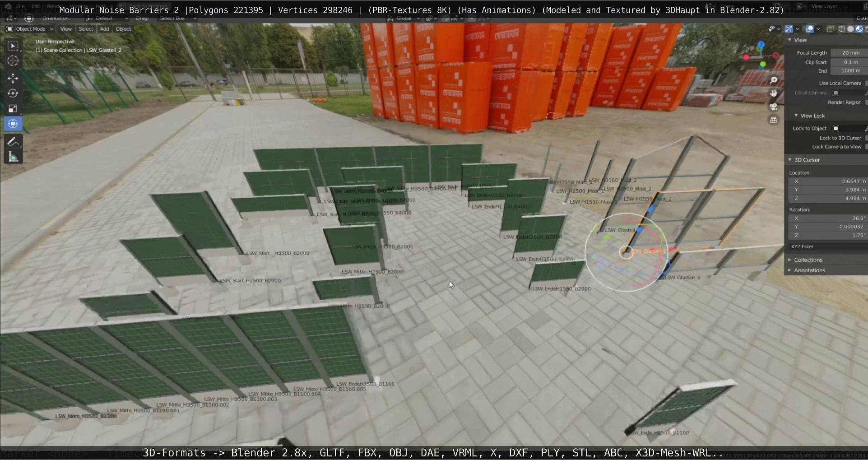Select the active Transform tool

(x=13, y=124)
